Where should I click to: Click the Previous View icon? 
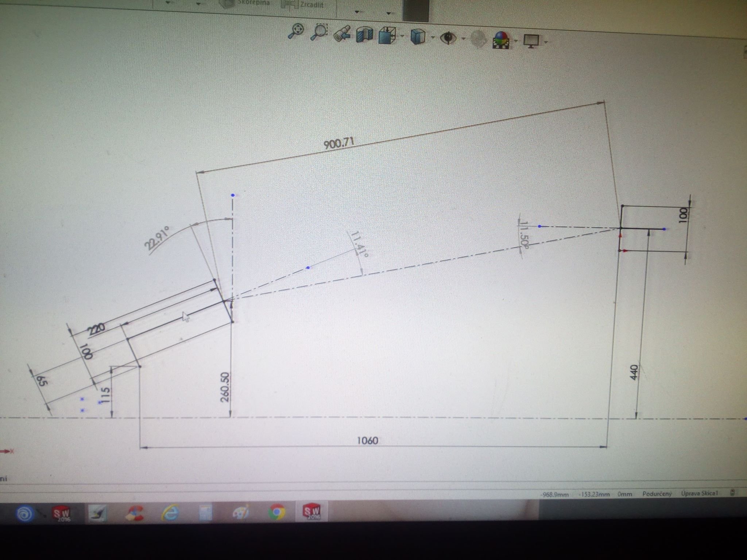(342, 34)
